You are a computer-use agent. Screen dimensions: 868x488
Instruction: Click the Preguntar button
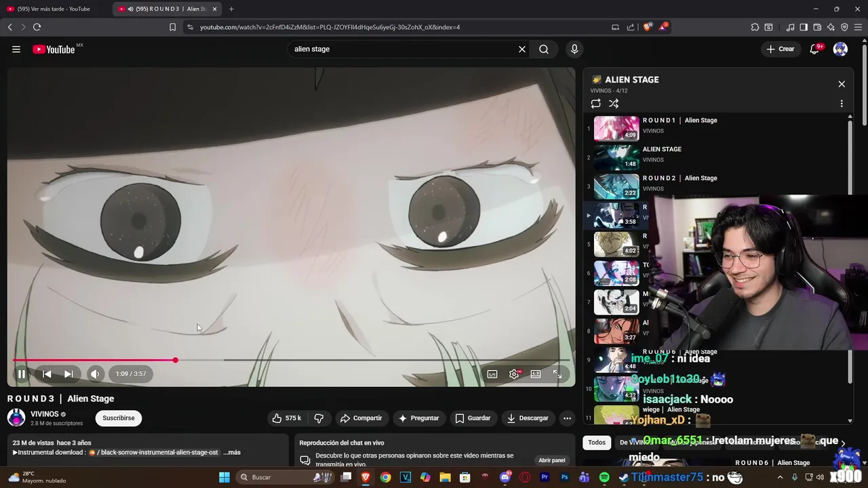[x=418, y=418]
